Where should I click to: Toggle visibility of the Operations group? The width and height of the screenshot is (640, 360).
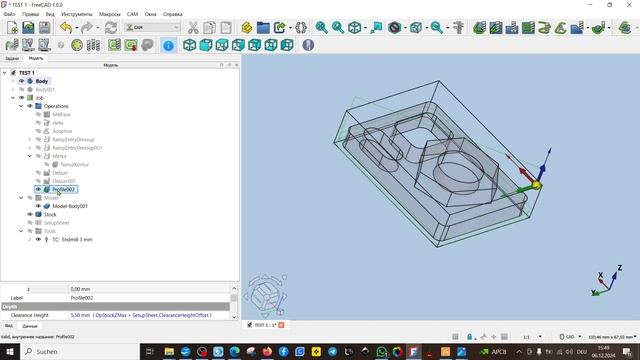[30, 106]
